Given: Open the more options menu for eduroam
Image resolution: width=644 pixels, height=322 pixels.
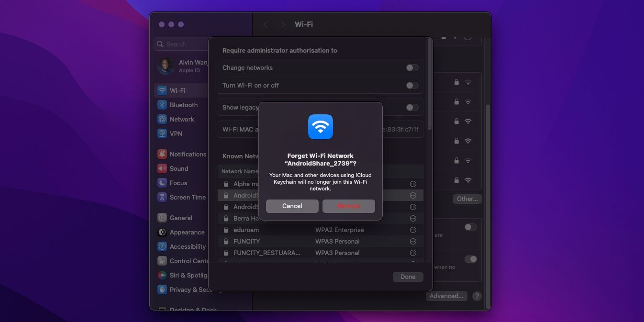Looking at the screenshot, I should click(x=412, y=230).
